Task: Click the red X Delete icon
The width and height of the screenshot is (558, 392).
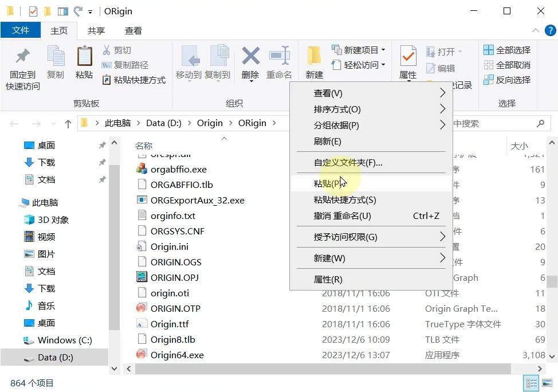Action: (x=251, y=56)
